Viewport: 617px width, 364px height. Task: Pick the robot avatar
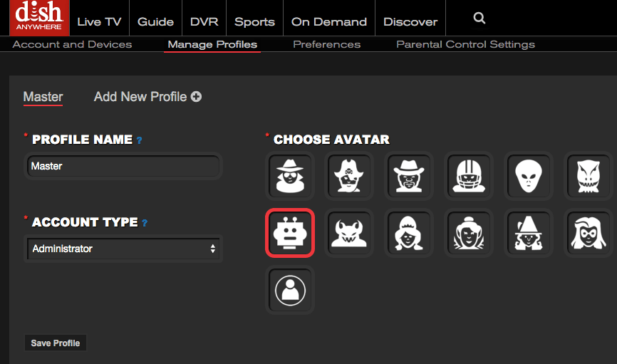[289, 232]
